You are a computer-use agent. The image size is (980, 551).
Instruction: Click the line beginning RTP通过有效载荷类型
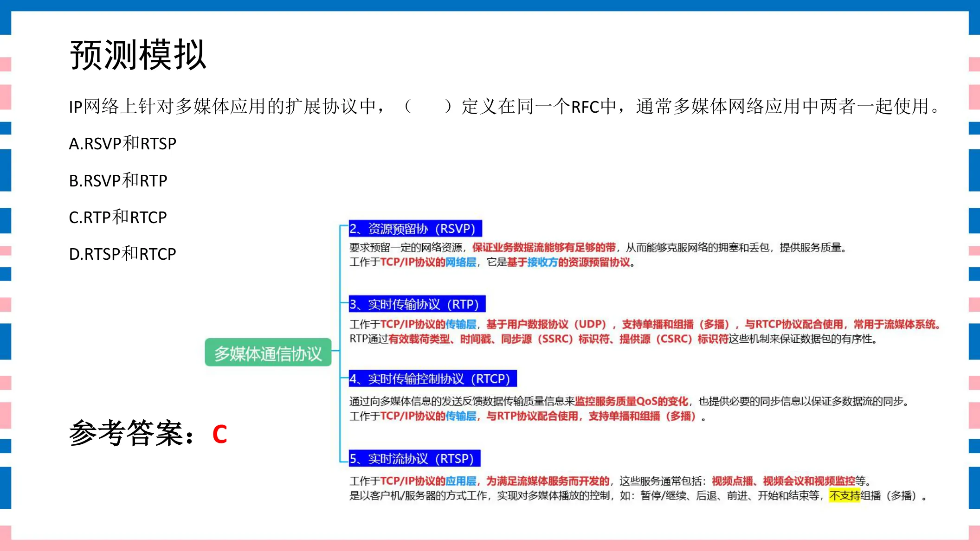(x=613, y=339)
